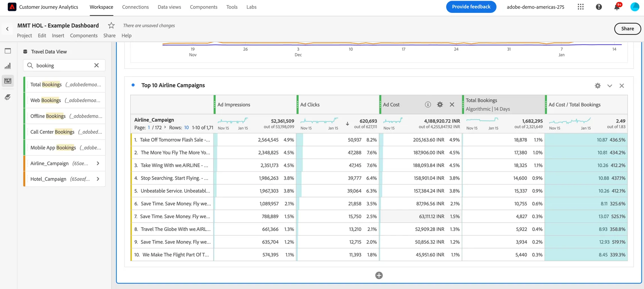The image size is (644, 289).
Task: Select the Total Bookings metric component
Action: click(64, 85)
